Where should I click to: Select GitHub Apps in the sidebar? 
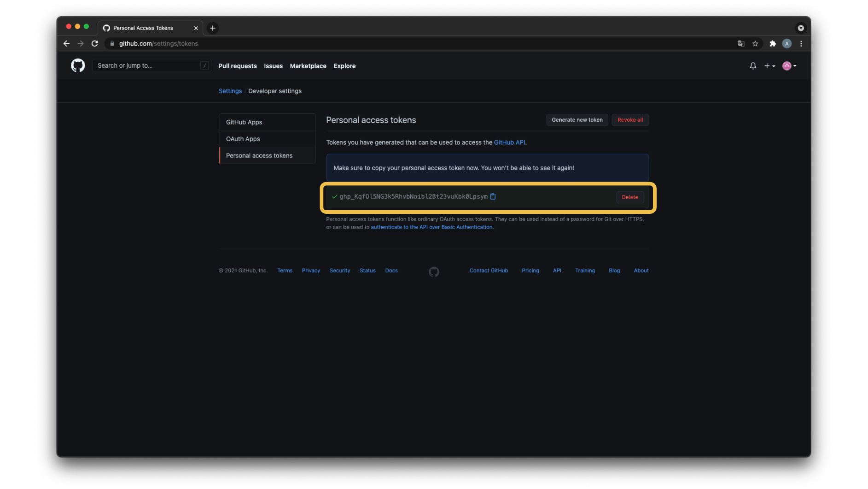coord(268,122)
